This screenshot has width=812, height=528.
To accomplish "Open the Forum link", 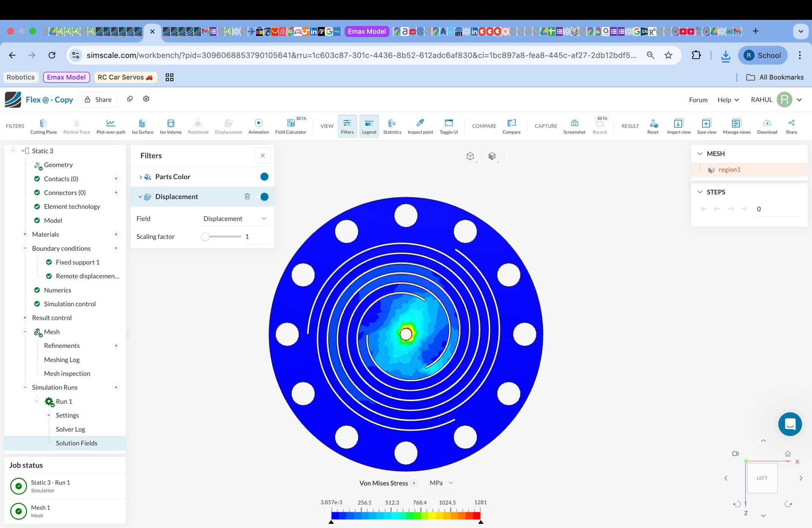I will 698,100.
